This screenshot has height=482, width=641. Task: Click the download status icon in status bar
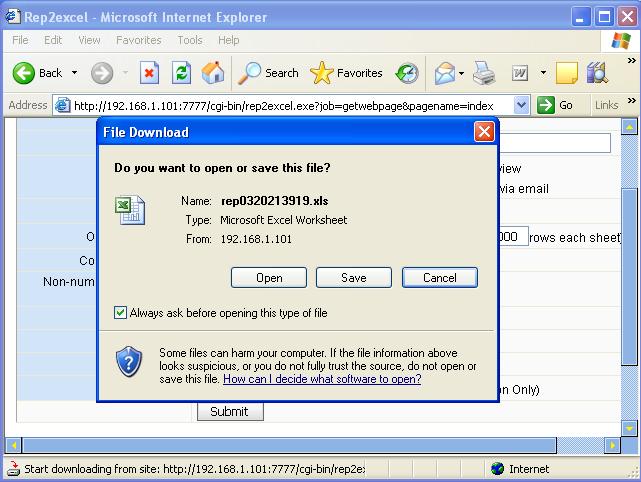(13, 469)
